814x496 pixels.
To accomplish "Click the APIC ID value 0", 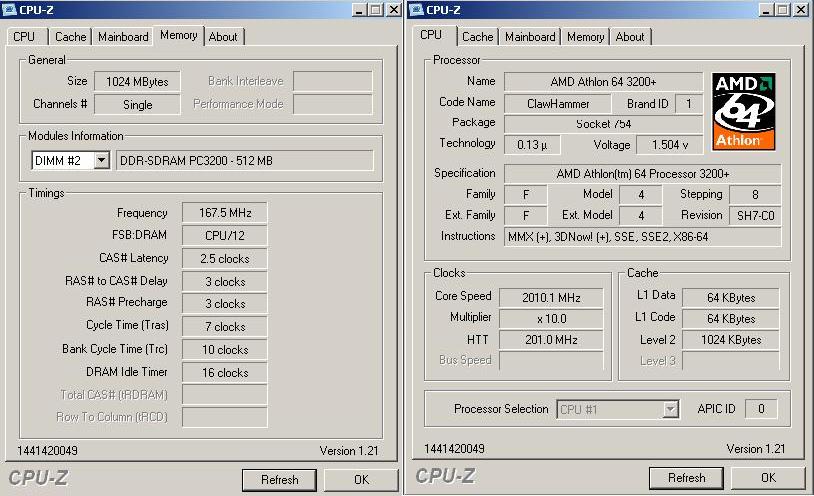I will coord(761,409).
